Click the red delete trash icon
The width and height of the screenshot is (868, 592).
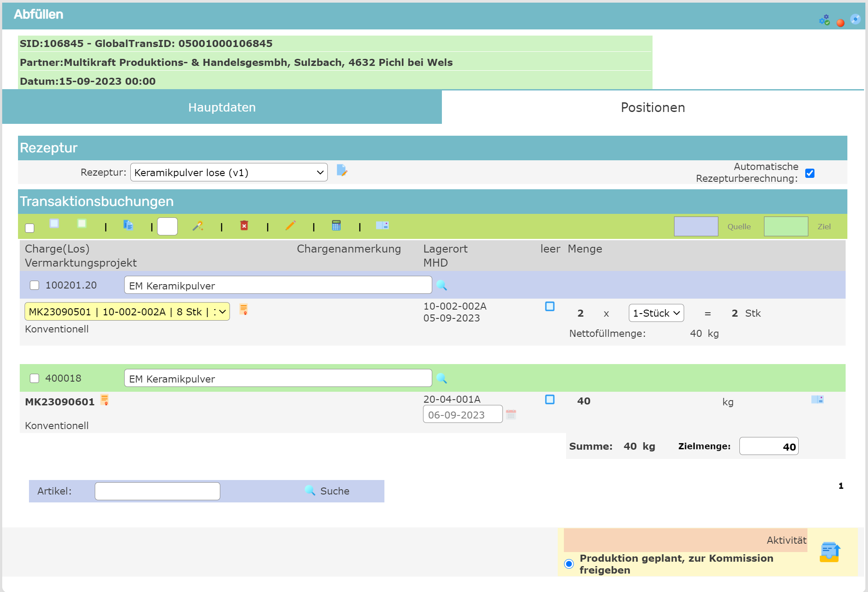point(244,226)
